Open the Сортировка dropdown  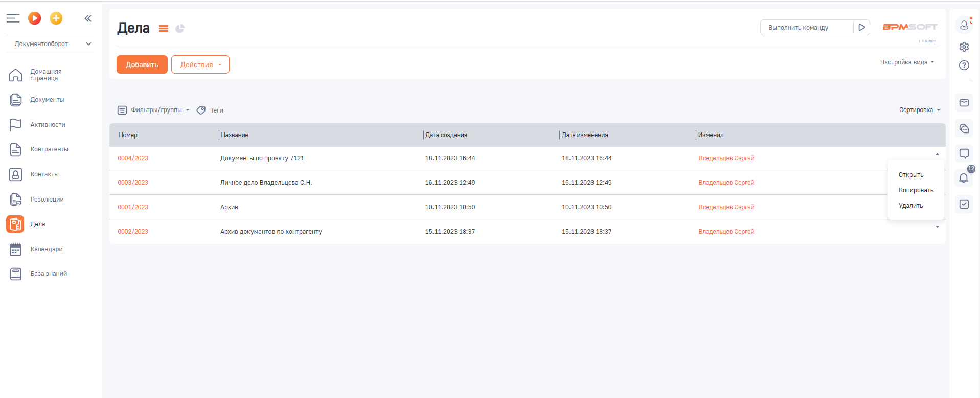pos(920,110)
